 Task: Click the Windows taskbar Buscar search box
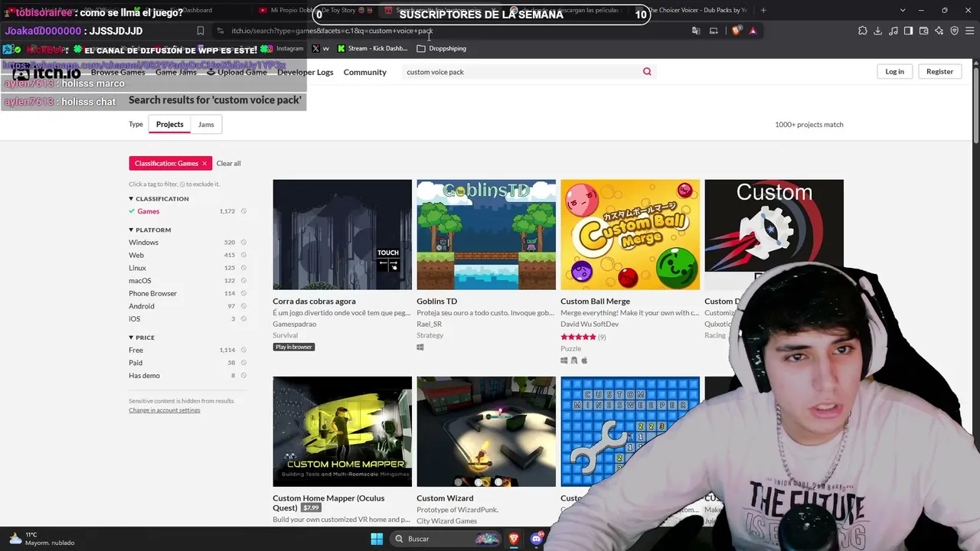446,539
